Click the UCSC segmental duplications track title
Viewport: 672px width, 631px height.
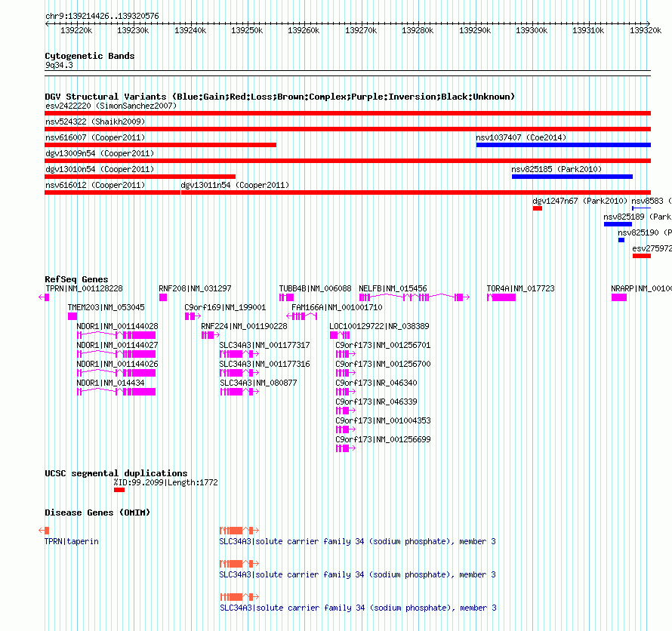[116, 473]
